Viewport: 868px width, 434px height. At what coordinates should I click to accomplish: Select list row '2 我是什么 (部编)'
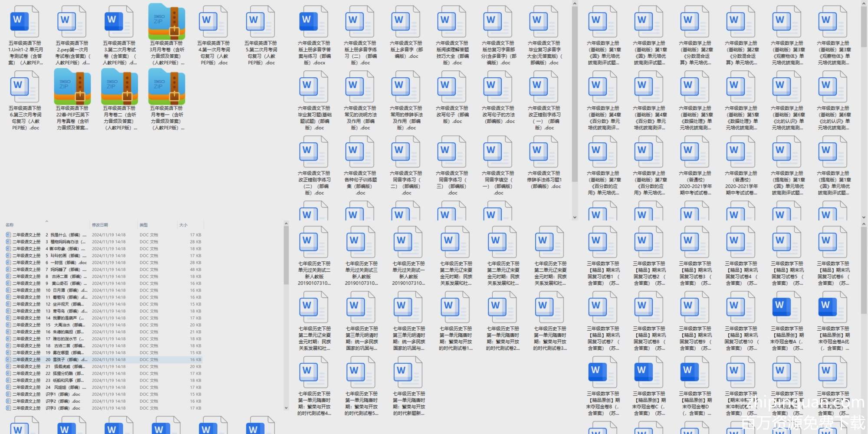coord(103,235)
